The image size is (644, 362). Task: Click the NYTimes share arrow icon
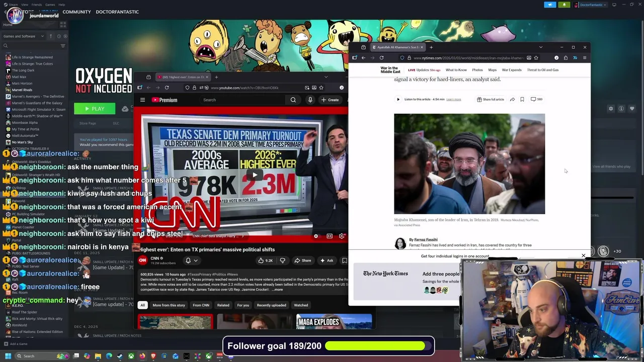(x=512, y=100)
